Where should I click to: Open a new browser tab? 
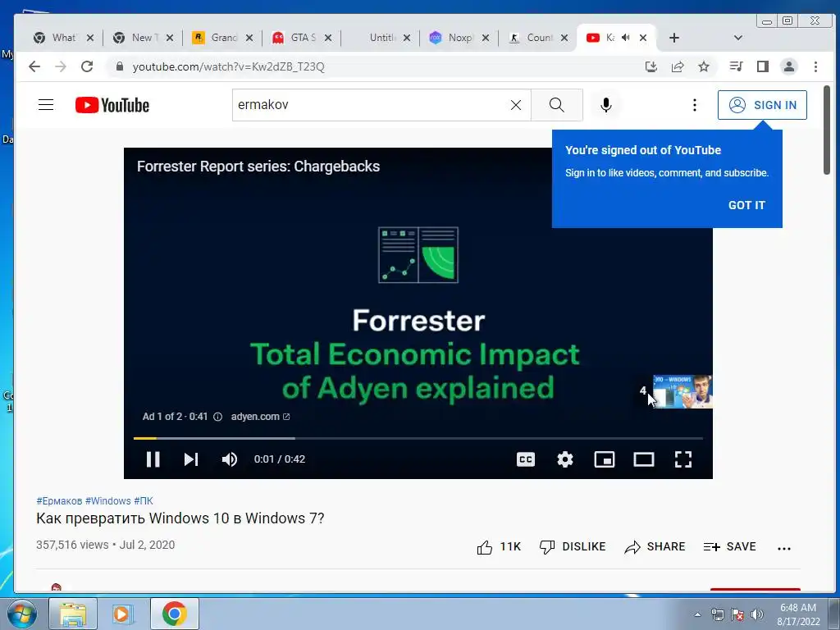pyautogui.click(x=674, y=38)
